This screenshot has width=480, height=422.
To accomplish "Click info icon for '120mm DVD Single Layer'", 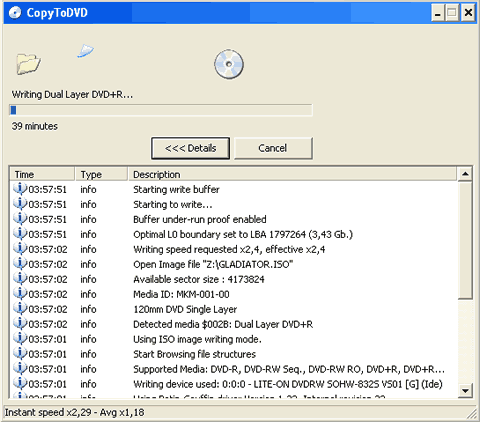I will 20,309.
